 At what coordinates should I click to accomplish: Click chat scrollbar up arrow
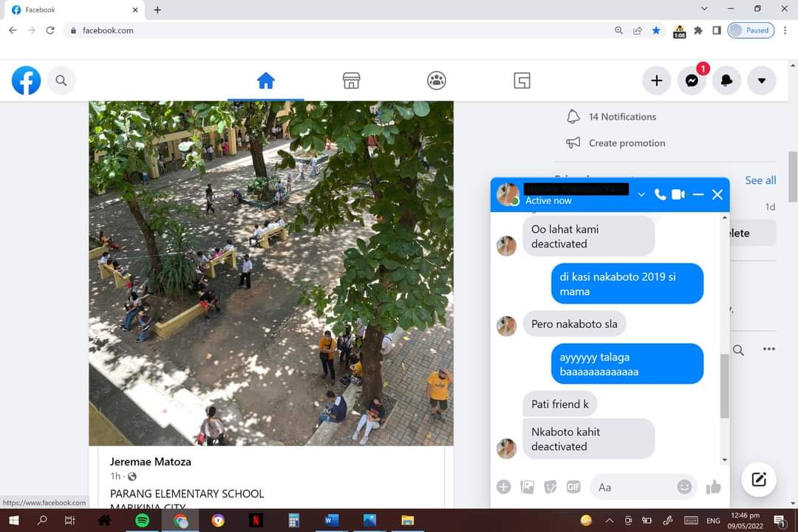click(x=725, y=217)
